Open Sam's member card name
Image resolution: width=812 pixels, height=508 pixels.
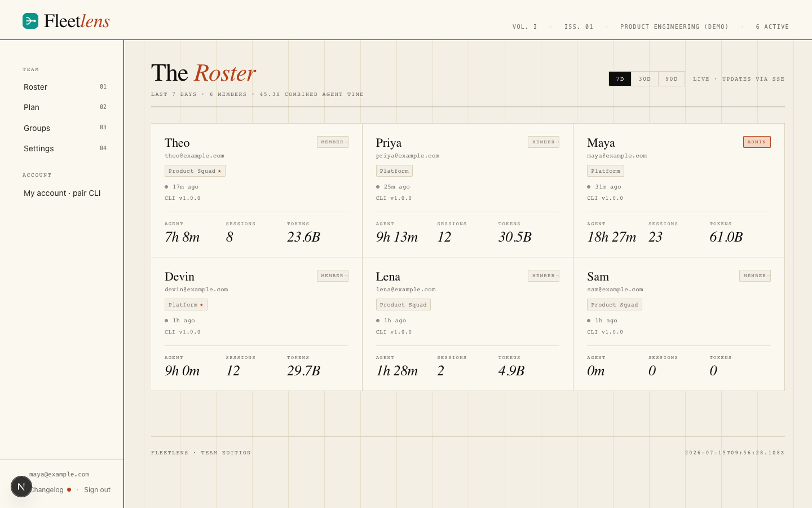point(598,277)
